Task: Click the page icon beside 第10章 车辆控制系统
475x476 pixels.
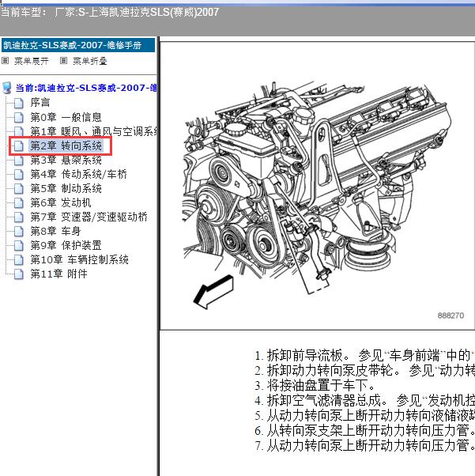Action: 19,260
